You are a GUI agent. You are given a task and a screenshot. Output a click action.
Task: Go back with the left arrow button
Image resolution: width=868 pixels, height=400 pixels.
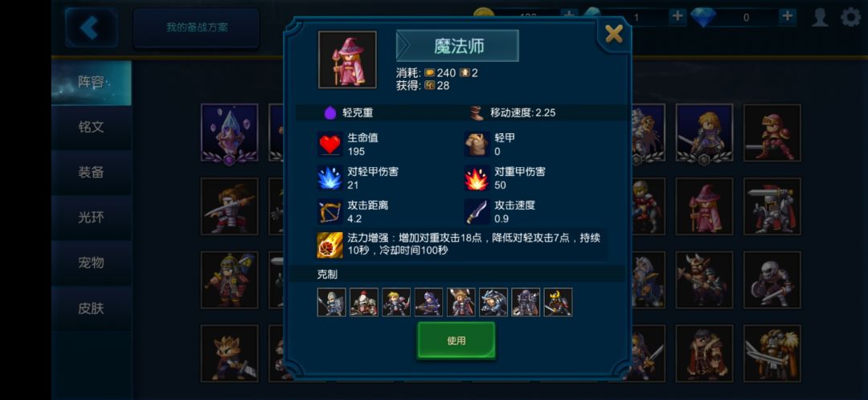91,27
